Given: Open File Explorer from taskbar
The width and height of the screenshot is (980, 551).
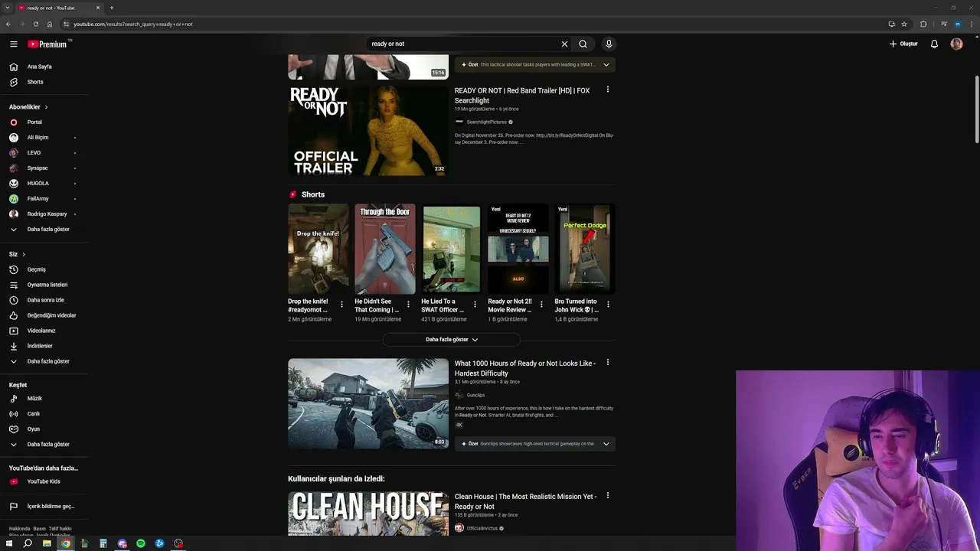Looking at the screenshot, I should [x=47, y=543].
